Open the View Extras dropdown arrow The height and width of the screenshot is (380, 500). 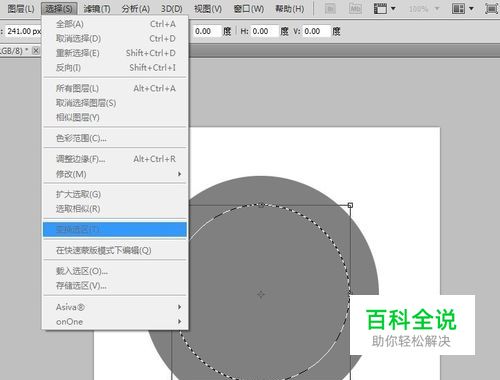pos(393,9)
